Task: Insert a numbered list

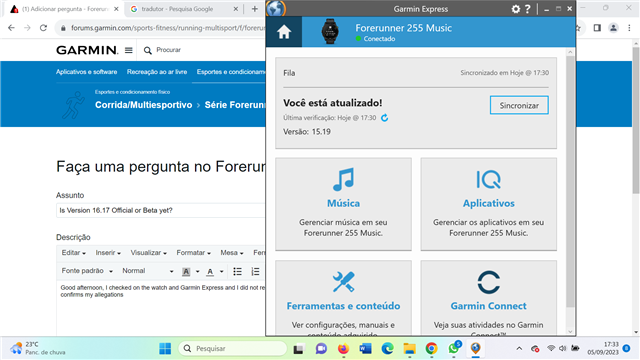Action: [x=255, y=271]
